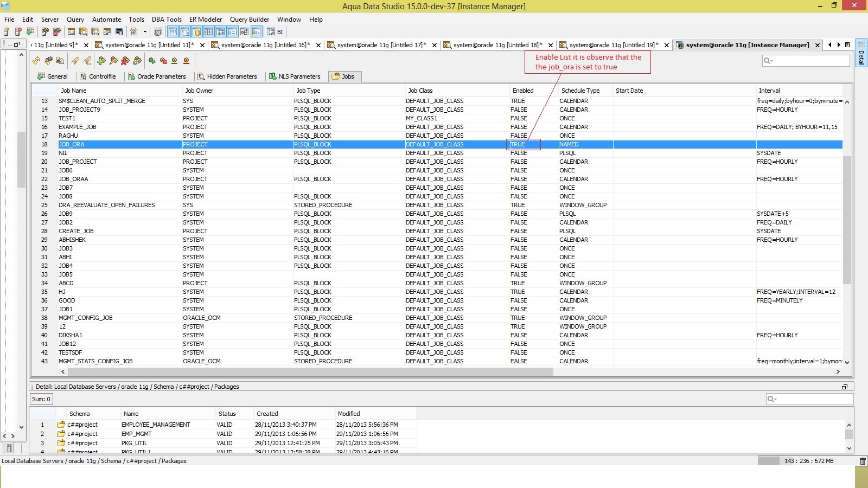
Task: Switch to the Oracle Parameters tab
Action: 157,76
